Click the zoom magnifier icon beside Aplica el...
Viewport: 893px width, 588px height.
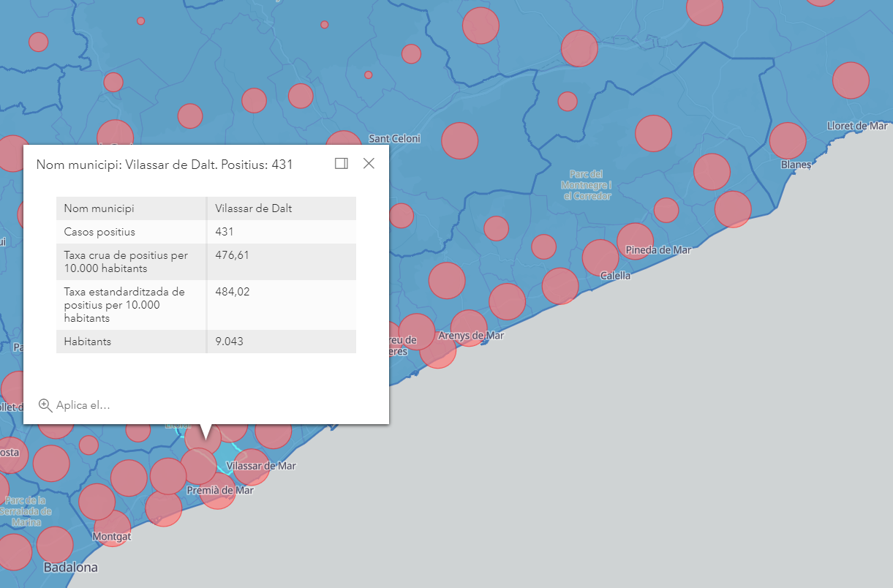(x=45, y=405)
